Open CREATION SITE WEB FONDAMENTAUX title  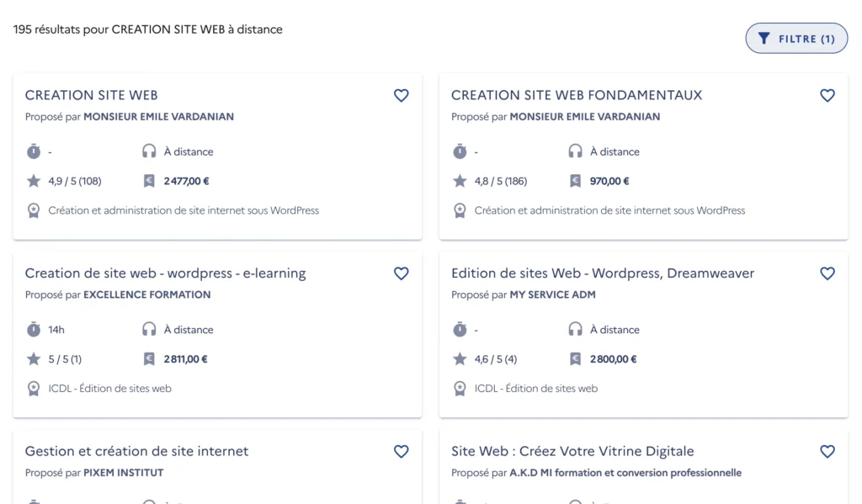(577, 95)
